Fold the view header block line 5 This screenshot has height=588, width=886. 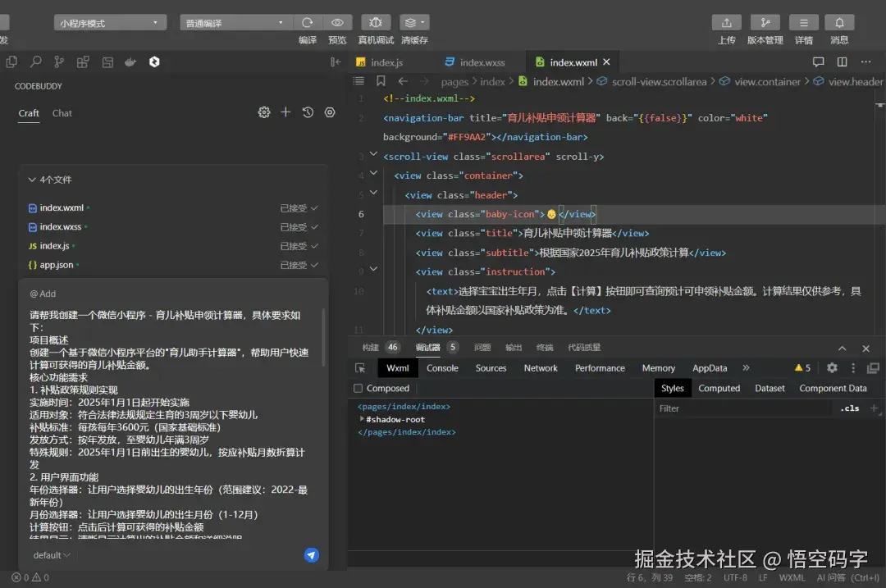pos(373,192)
